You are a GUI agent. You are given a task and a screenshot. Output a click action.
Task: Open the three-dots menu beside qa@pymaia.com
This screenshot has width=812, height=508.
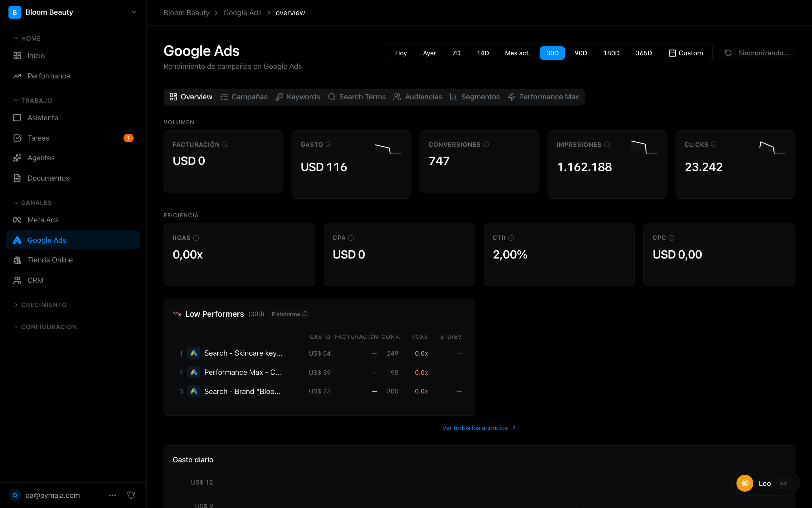tap(112, 495)
